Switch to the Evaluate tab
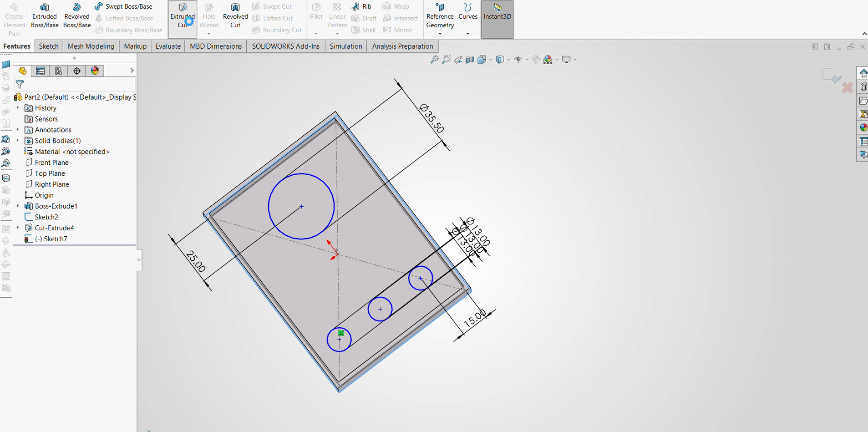 [x=168, y=46]
